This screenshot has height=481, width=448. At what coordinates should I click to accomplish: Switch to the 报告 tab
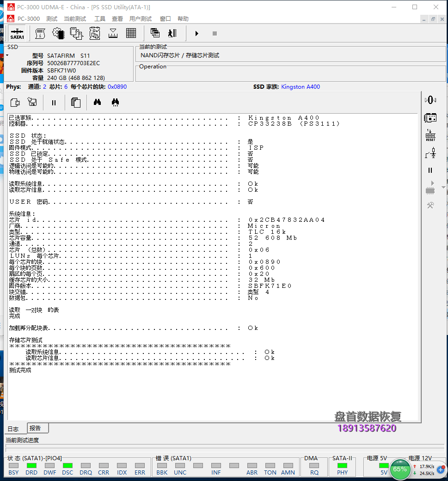35,428
